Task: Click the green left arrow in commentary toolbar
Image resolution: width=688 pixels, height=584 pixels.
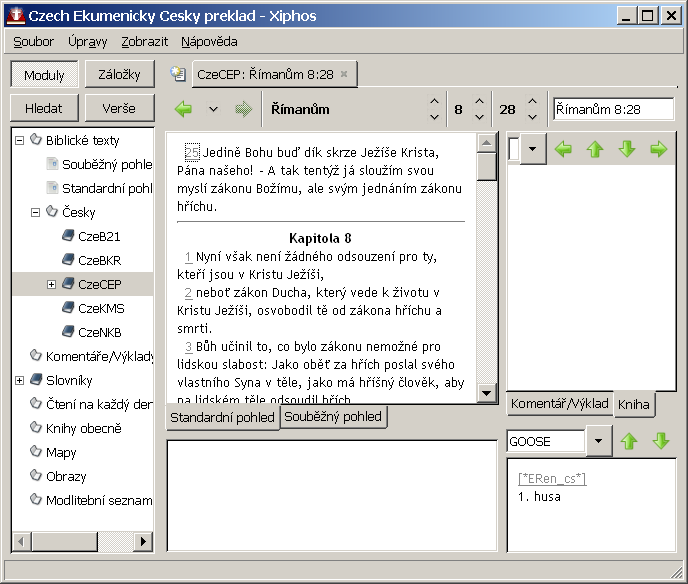Action: coord(563,149)
